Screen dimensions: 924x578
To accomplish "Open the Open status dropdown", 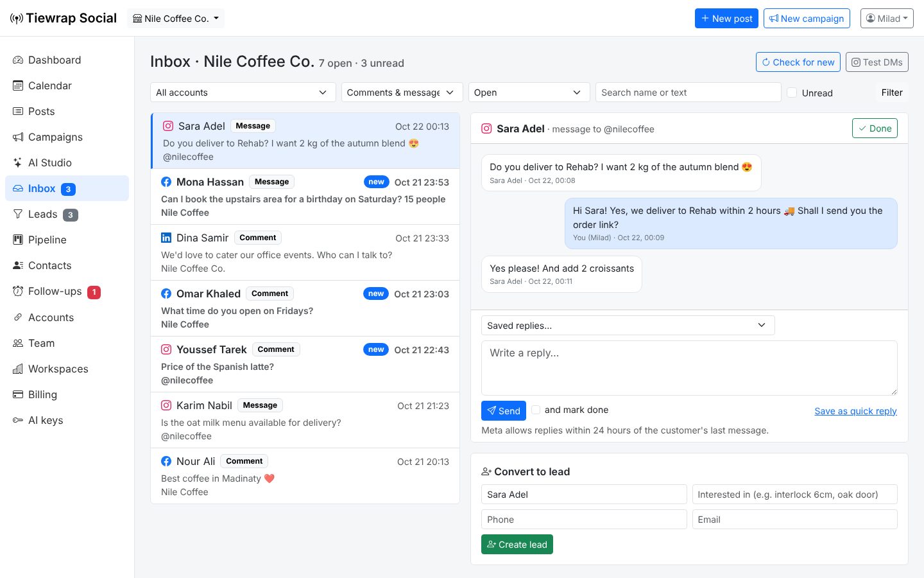I will point(529,92).
